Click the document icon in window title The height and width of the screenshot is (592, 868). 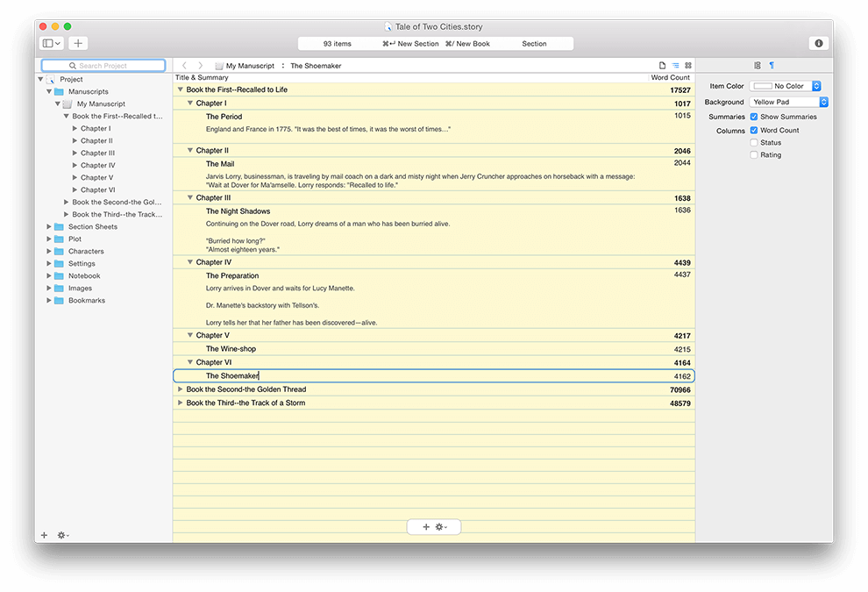coord(388,26)
